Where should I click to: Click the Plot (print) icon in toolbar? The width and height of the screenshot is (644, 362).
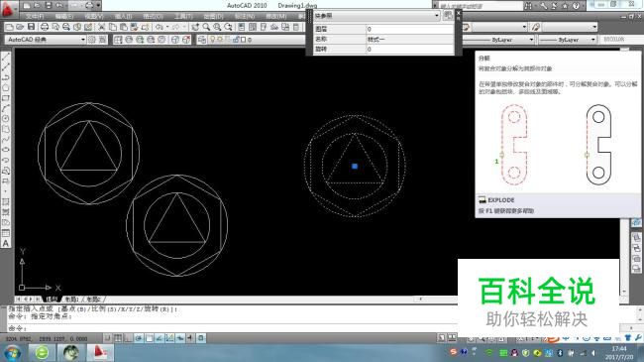click(x=45, y=27)
